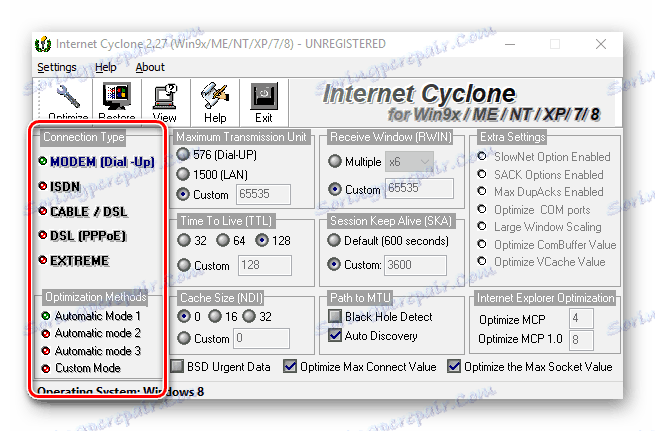Toggle Auto Discovery checkbox
The image size is (655, 431).
tap(335, 335)
